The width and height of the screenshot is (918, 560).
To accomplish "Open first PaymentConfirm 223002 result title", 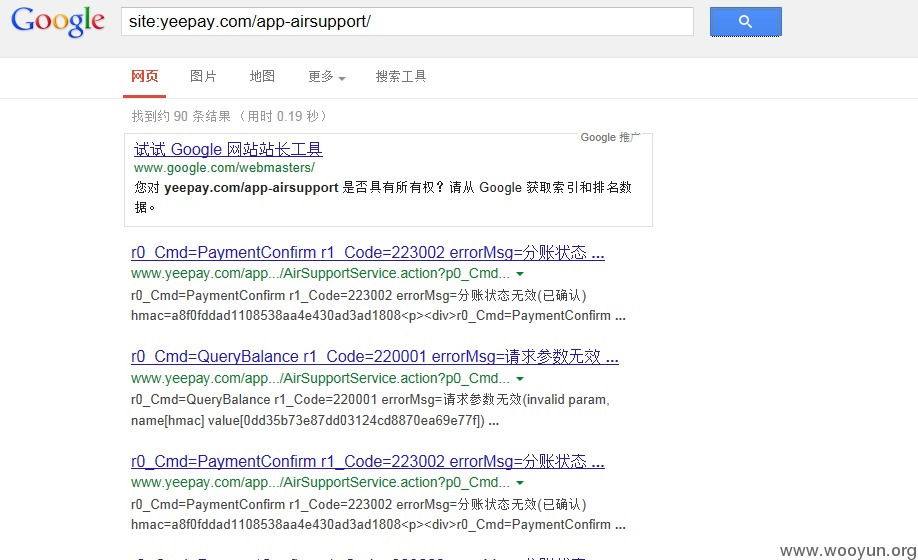I will tap(368, 252).
